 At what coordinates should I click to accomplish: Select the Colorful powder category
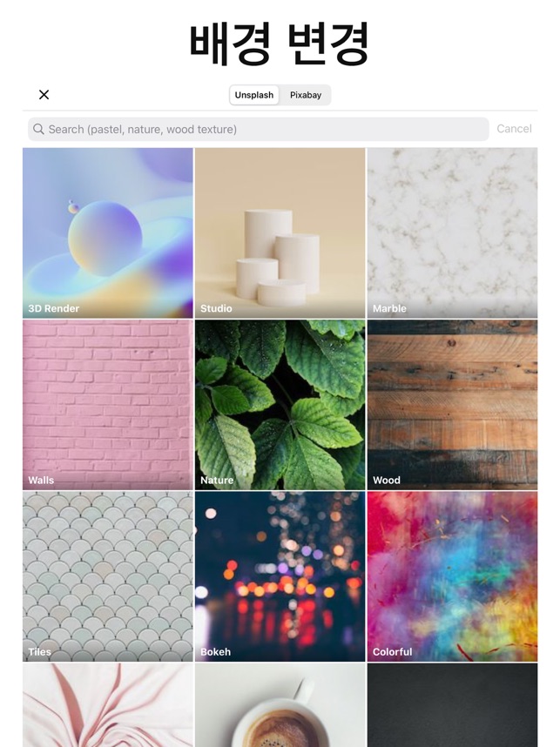point(452,576)
